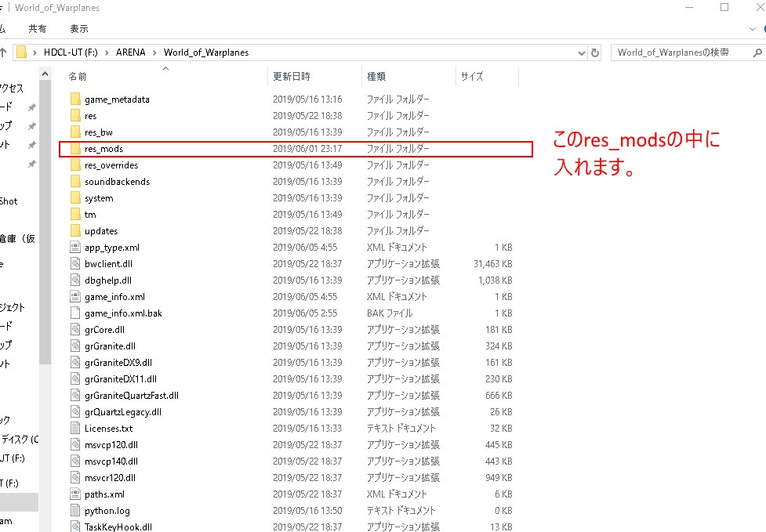Navigate to ARENA in the breadcrumb
Image resolution: width=766 pixels, height=532 pixels.
[130, 52]
